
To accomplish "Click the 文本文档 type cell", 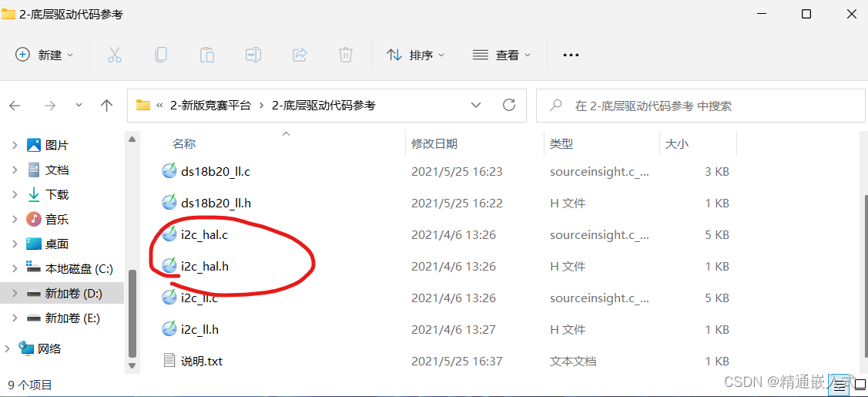I will pyautogui.click(x=573, y=362).
